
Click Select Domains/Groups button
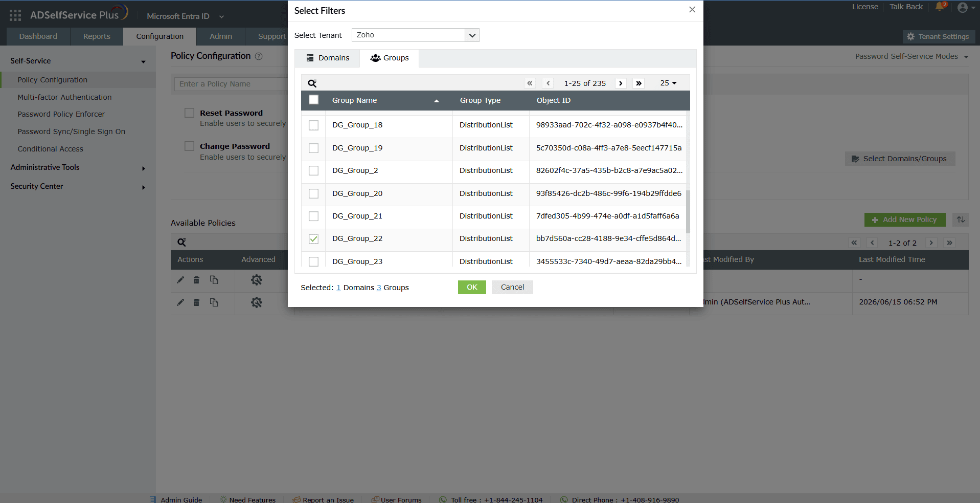(x=900, y=159)
